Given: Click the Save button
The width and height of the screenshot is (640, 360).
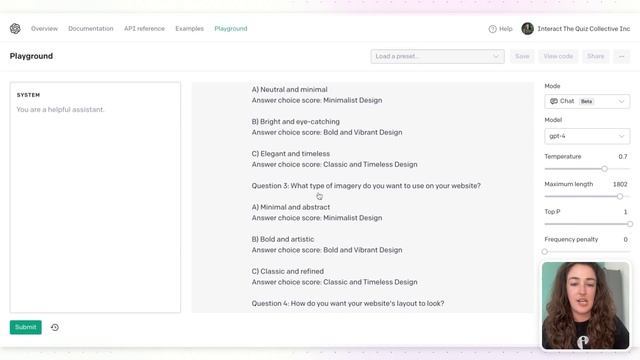Looking at the screenshot, I should (522, 56).
